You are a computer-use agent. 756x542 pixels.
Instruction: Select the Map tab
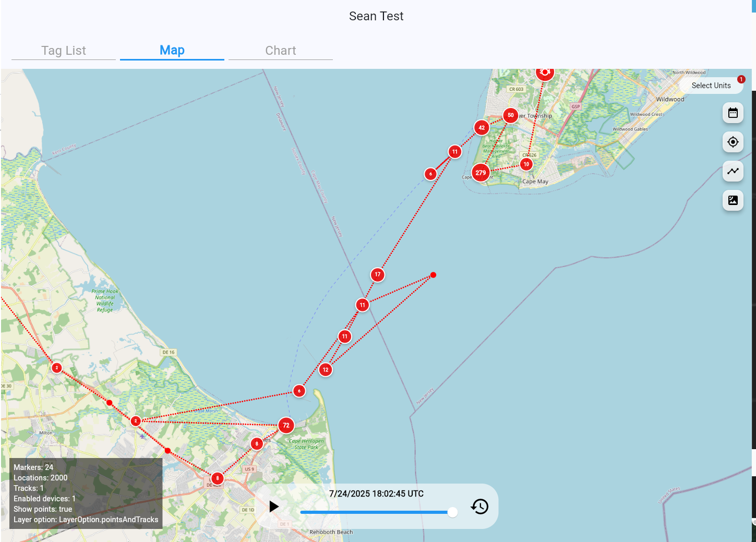172,51
